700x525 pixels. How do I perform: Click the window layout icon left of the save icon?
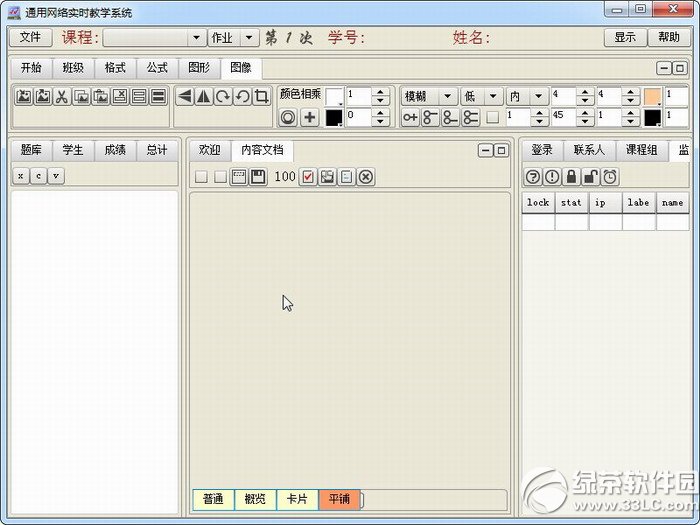pyautogui.click(x=238, y=177)
